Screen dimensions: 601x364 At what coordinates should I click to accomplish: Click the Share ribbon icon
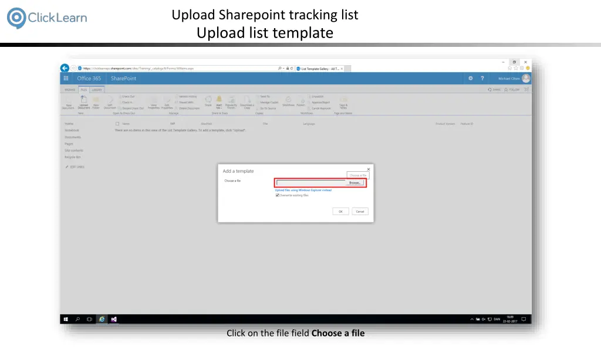tap(208, 101)
